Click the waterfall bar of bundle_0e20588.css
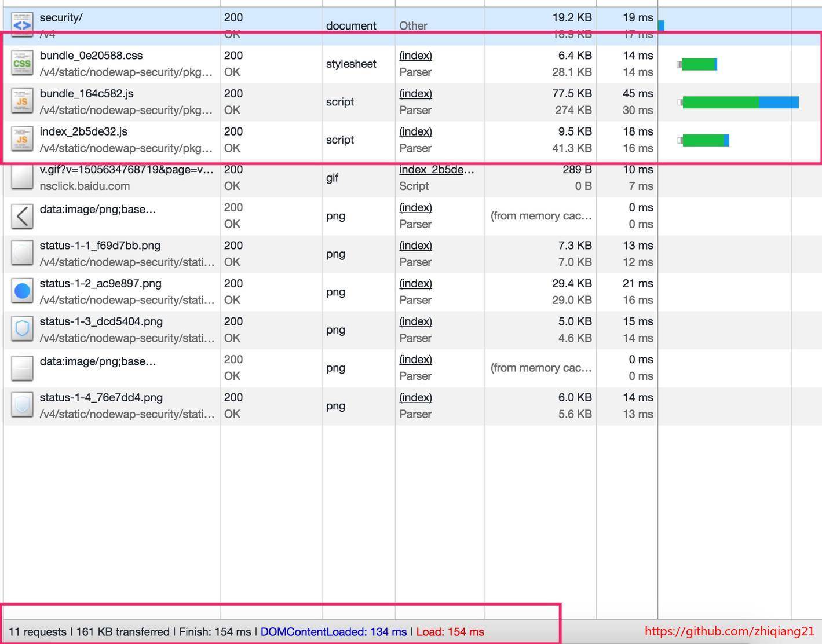 click(x=699, y=64)
